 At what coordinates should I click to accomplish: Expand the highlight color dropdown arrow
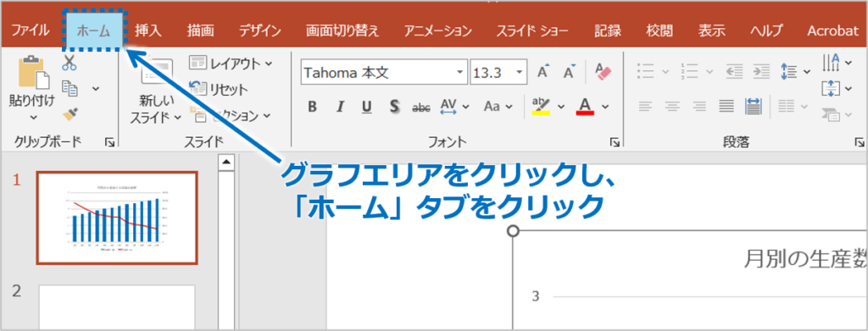click(561, 106)
